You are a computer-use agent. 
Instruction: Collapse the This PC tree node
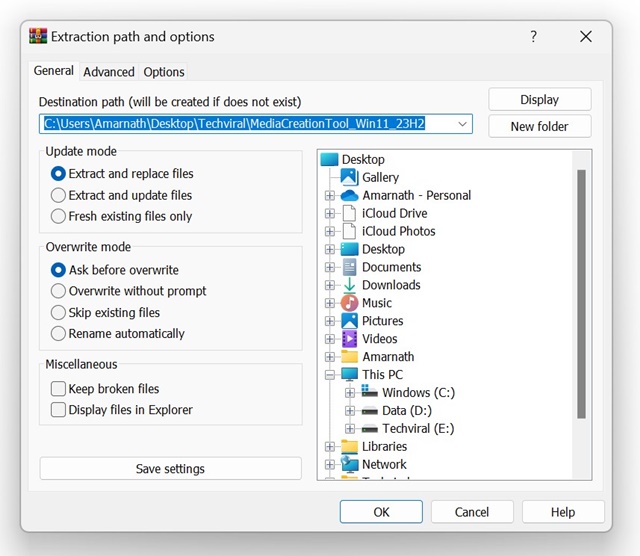pyautogui.click(x=330, y=375)
